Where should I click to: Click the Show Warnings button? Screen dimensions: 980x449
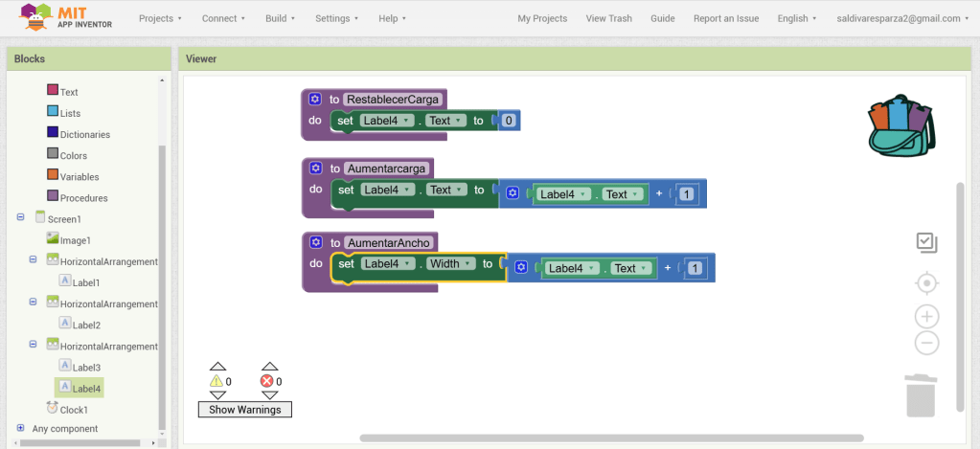[x=244, y=410]
